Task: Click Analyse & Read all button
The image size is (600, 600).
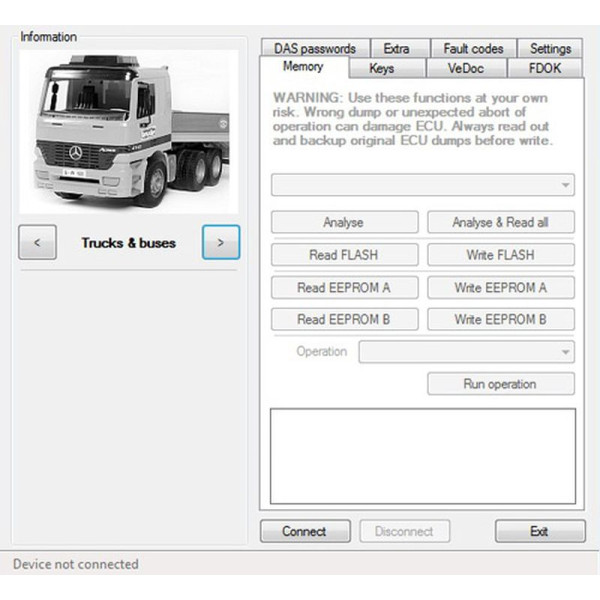Action: click(500, 223)
